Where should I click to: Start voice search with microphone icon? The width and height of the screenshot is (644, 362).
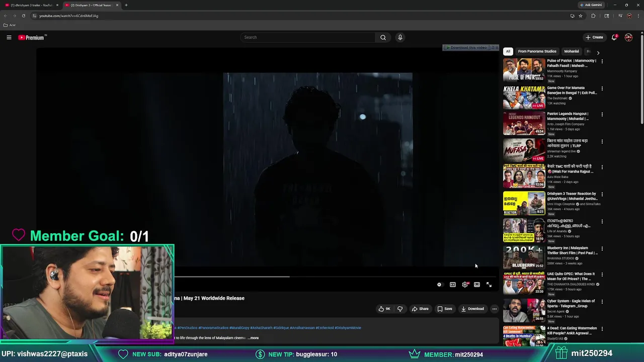400,37
